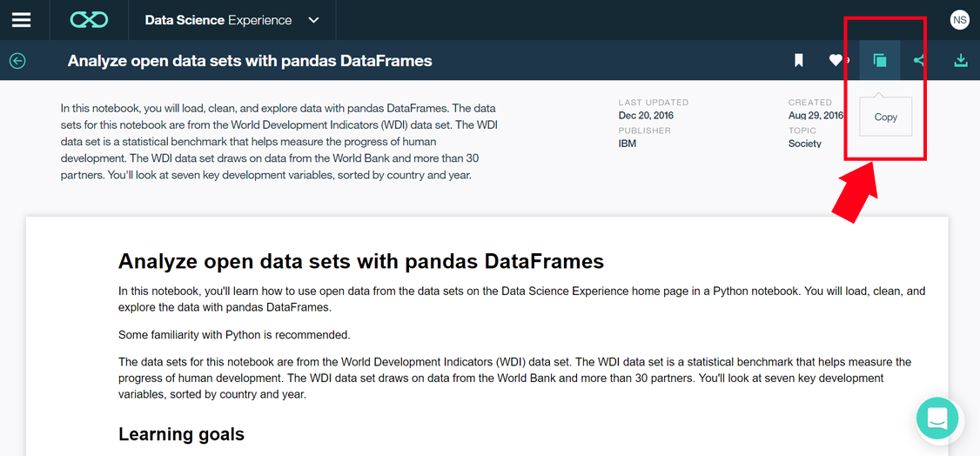Download the notebook
Screen dimensions: 980x456
pyautogui.click(x=959, y=61)
